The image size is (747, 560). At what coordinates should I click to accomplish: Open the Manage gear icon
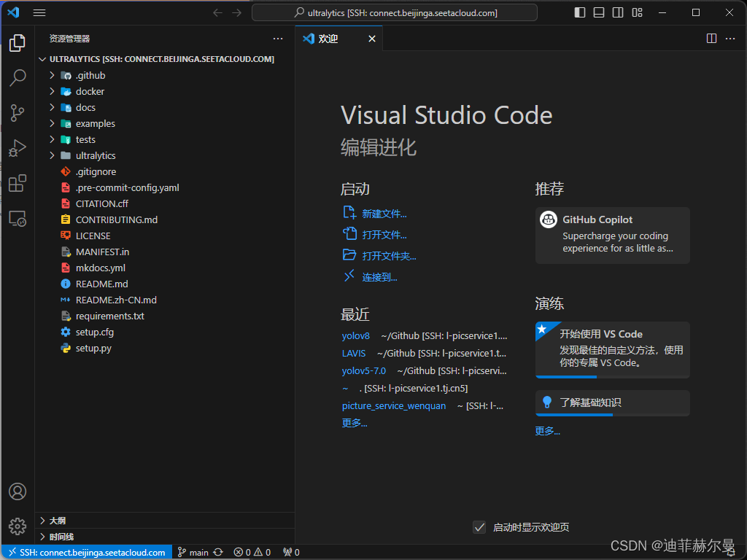tap(18, 526)
